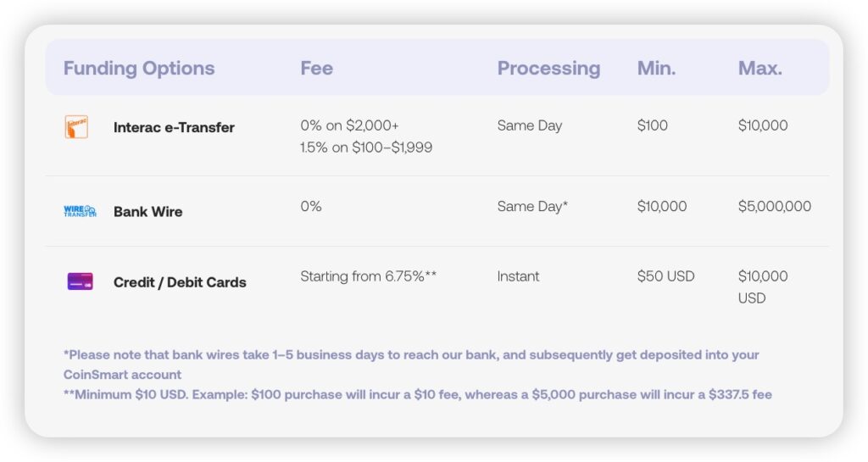Click the $50 USD minimum value

(665, 276)
